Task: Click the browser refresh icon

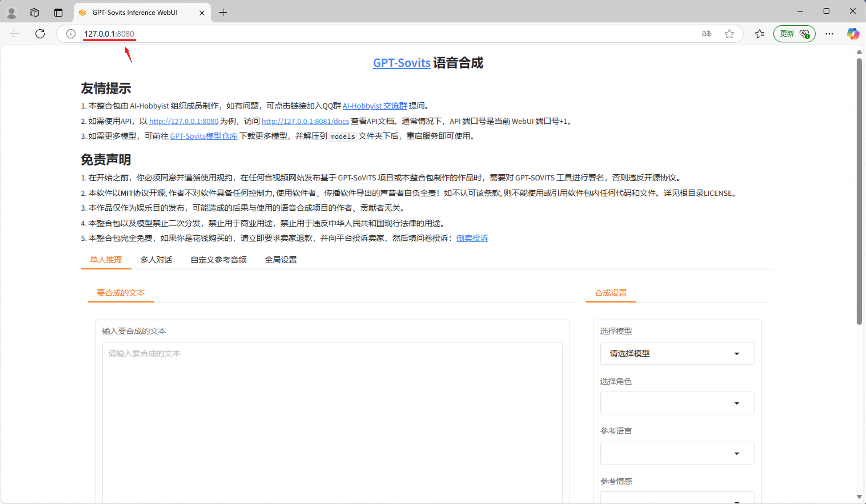Action: 40,34
